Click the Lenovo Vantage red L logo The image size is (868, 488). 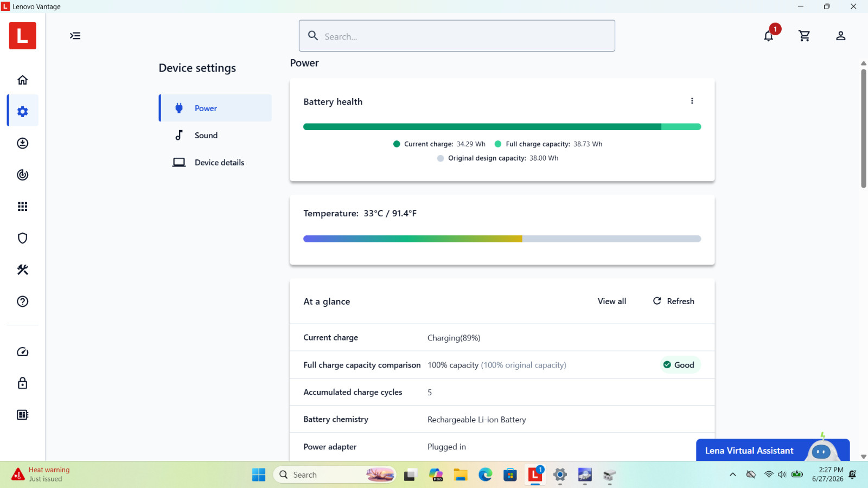[x=22, y=36]
